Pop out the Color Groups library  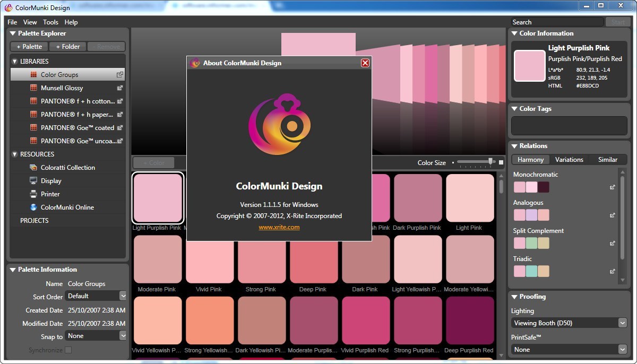120,75
